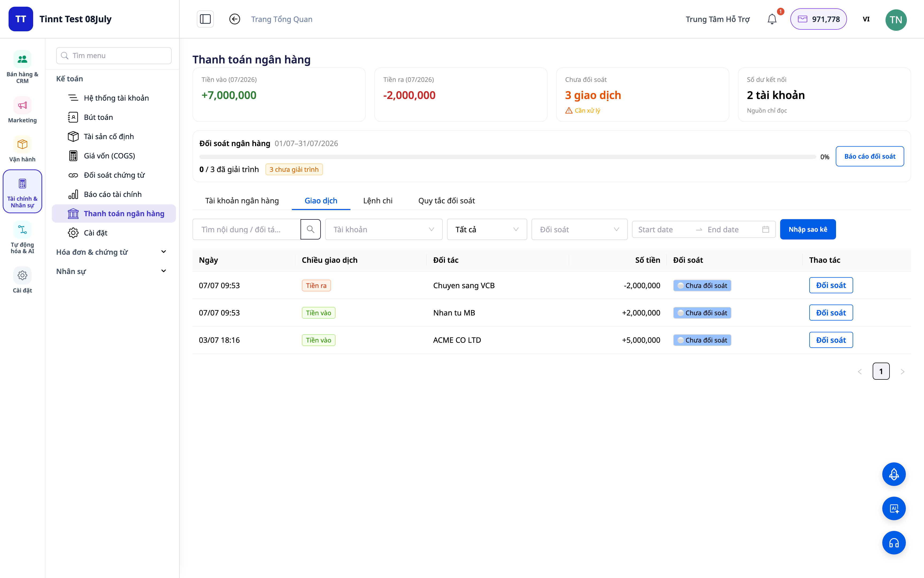Viewport: 924px width, 578px height.
Task: Click the reconciliation progress bar
Action: 507,157
